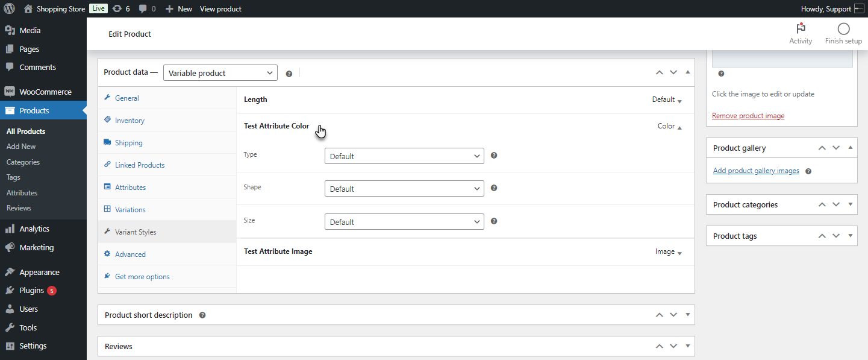
Task: Expand the Test Attribute Image section
Action: (679, 253)
